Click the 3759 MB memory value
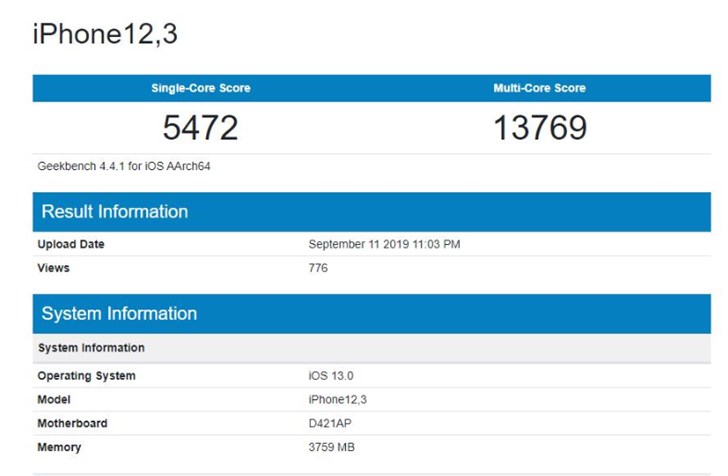 tap(334, 447)
